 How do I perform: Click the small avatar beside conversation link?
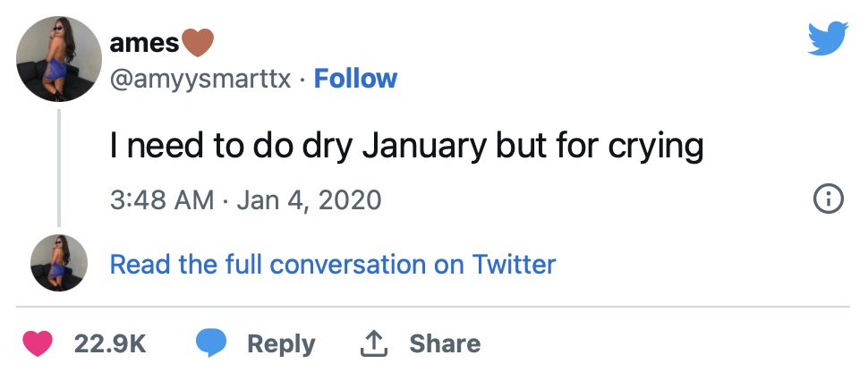[59, 263]
